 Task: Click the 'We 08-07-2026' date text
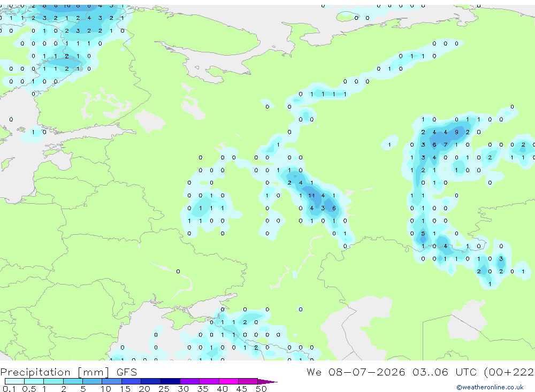click(356, 372)
